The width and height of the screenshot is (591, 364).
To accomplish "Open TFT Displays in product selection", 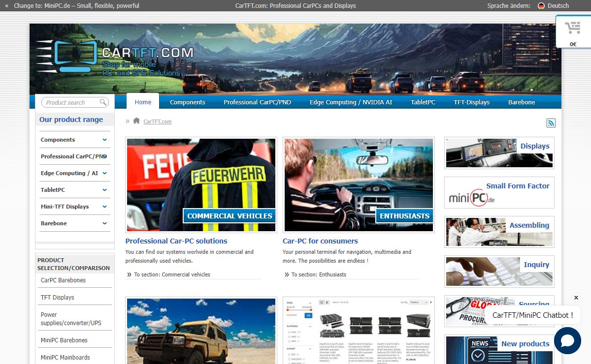I will pos(57,298).
